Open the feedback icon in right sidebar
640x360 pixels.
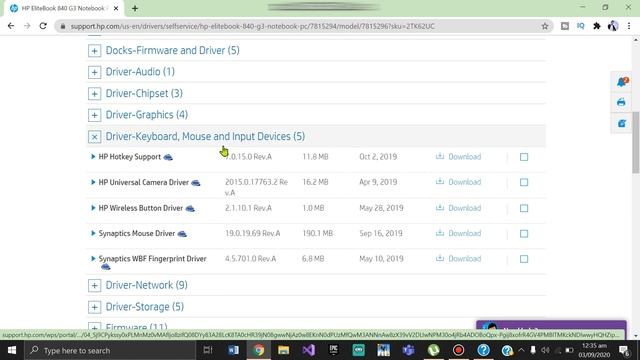coord(622,123)
